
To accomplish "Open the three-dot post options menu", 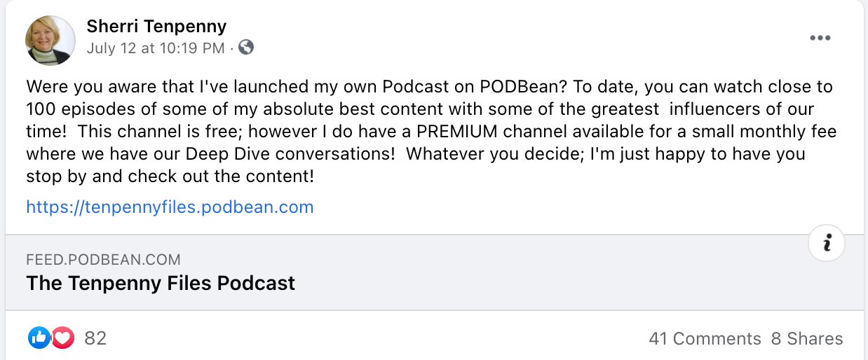I will point(820,38).
